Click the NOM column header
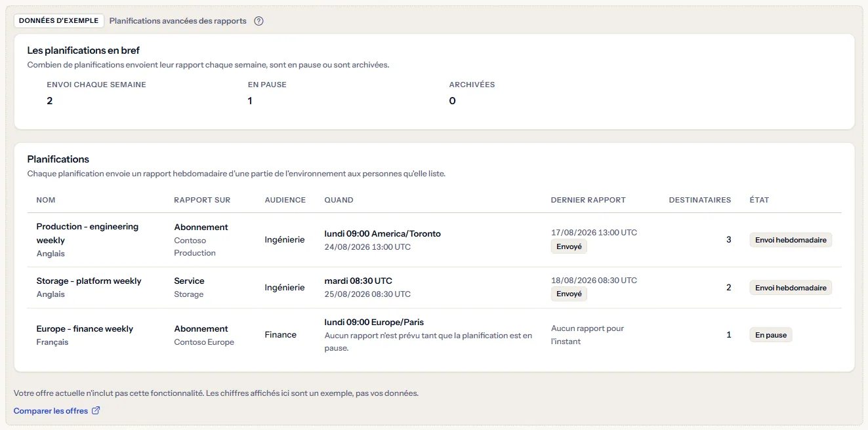Image resolution: width=868 pixels, height=430 pixels. coord(45,200)
